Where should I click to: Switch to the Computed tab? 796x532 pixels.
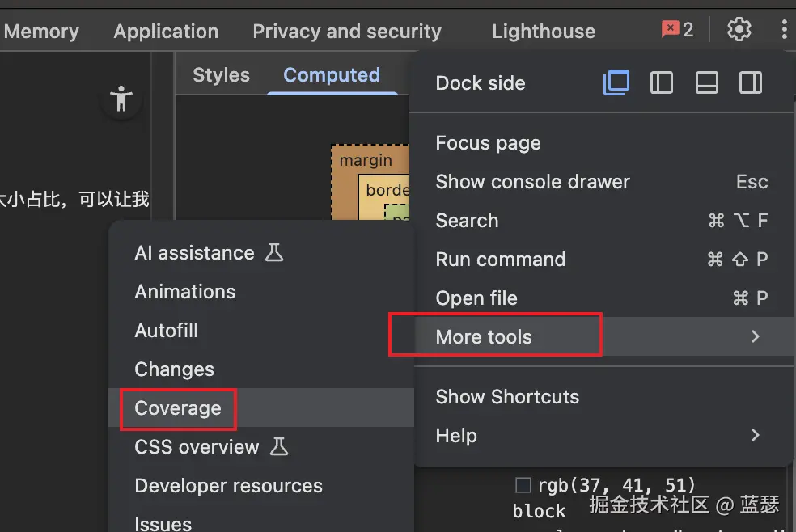[x=332, y=75]
